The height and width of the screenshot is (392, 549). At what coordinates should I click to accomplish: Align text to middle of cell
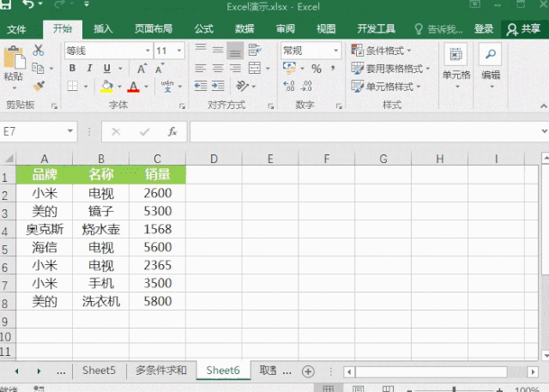pos(218,50)
